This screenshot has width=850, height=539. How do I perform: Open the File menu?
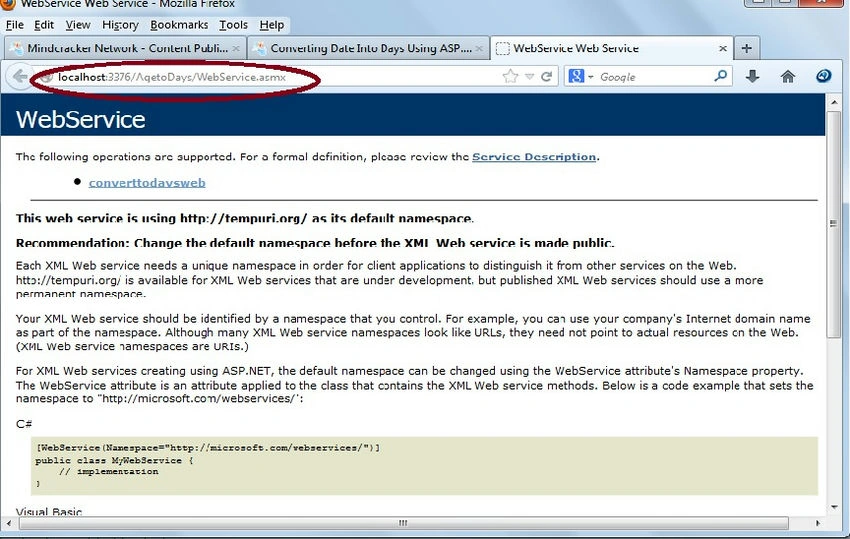[15, 25]
